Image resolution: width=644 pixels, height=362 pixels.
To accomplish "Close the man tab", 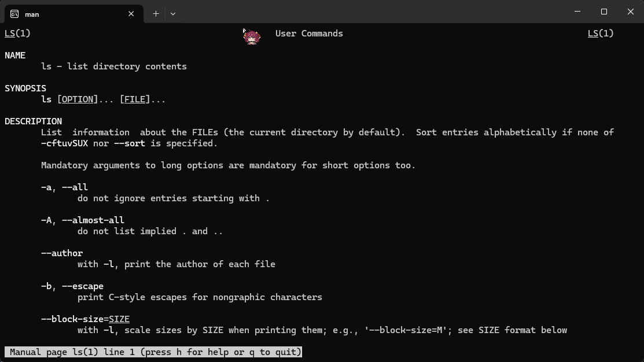I will pyautogui.click(x=131, y=14).
